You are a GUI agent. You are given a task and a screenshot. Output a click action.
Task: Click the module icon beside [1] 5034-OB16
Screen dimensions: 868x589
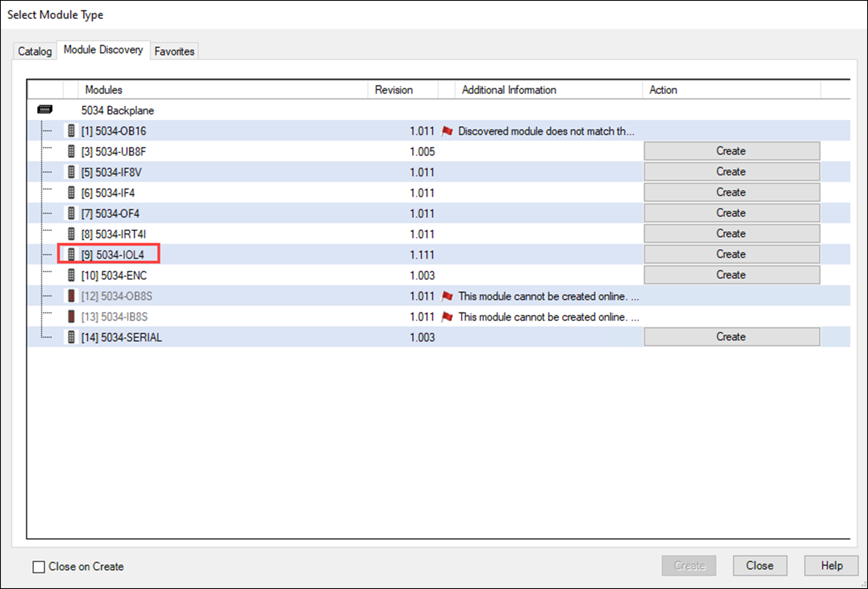coord(71,131)
